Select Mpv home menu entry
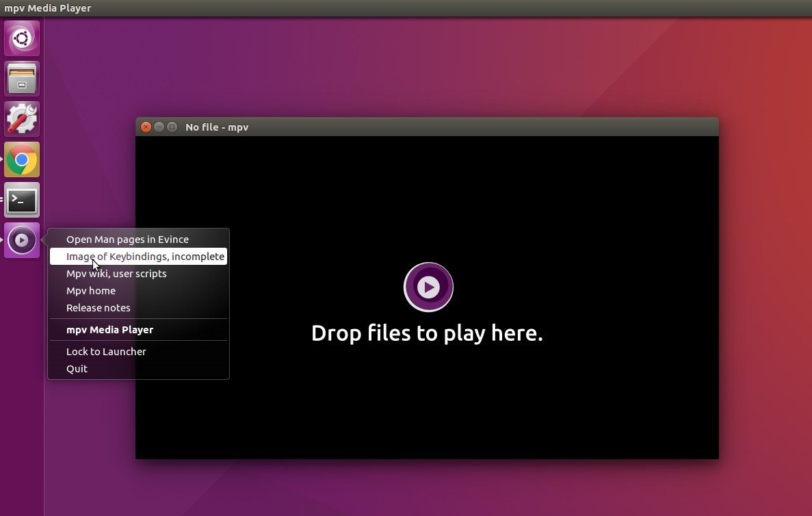 (138, 291)
